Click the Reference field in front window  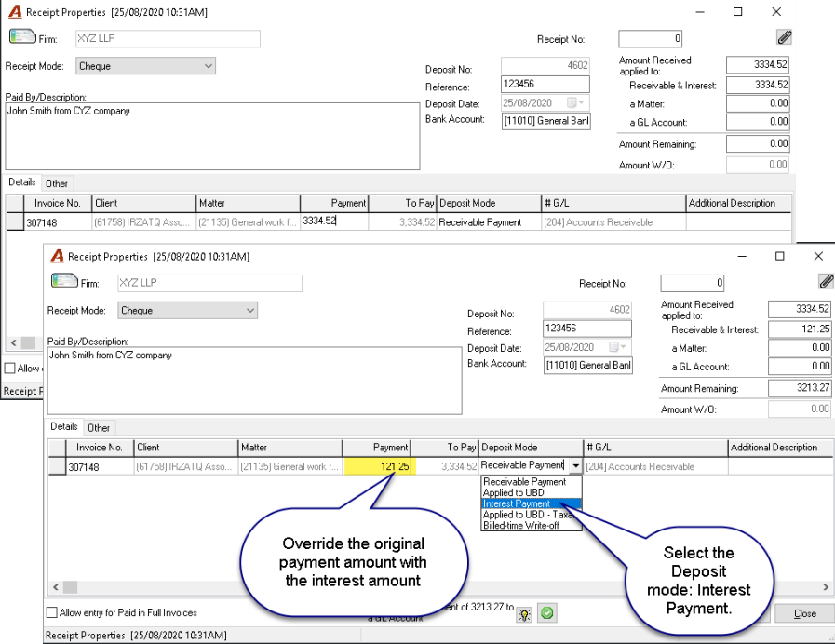coord(586,329)
